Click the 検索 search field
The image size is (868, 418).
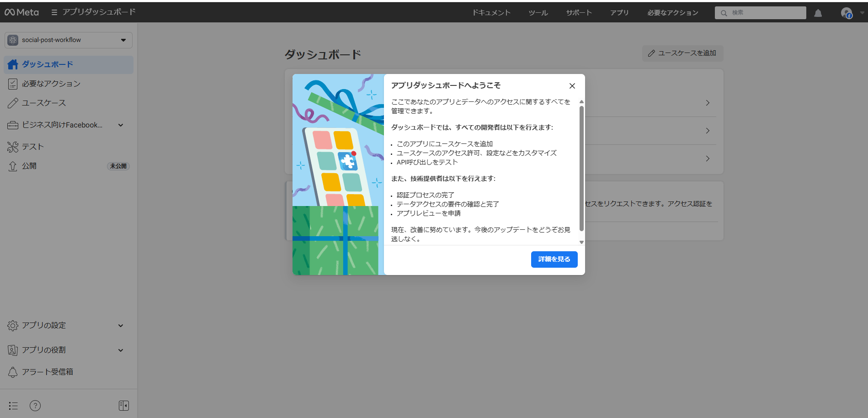point(763,13)
